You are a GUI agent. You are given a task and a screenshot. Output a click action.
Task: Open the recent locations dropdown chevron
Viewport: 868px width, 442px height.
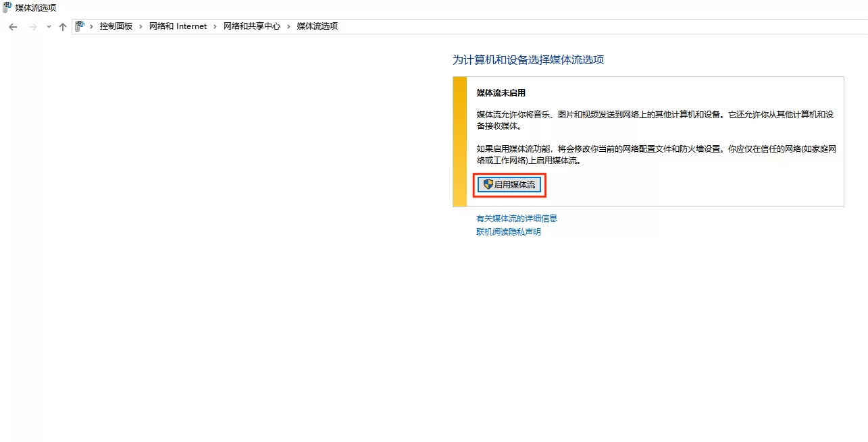pyautogui.click(x=49, y=27)
